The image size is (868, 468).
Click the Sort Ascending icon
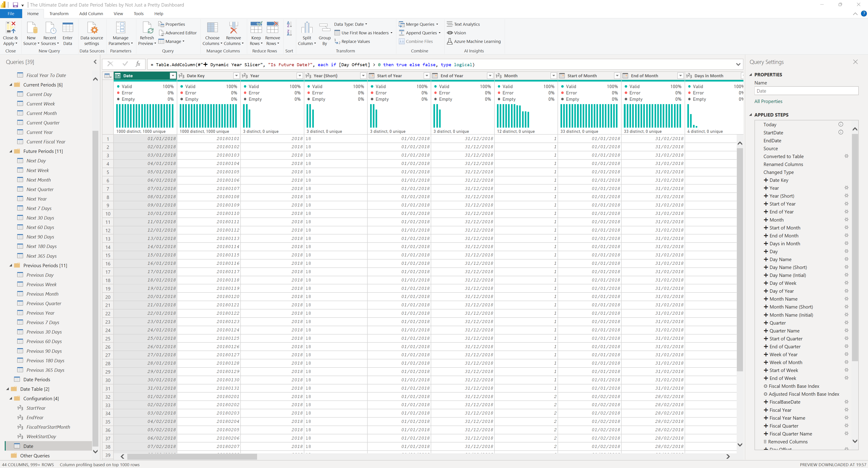tap(289, 24)
